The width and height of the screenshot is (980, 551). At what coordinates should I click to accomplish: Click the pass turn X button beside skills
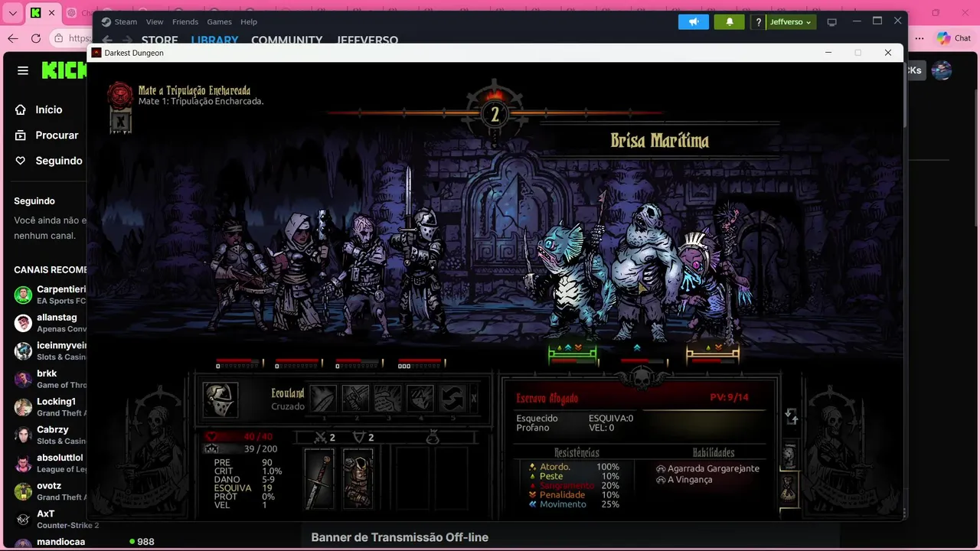474,399
